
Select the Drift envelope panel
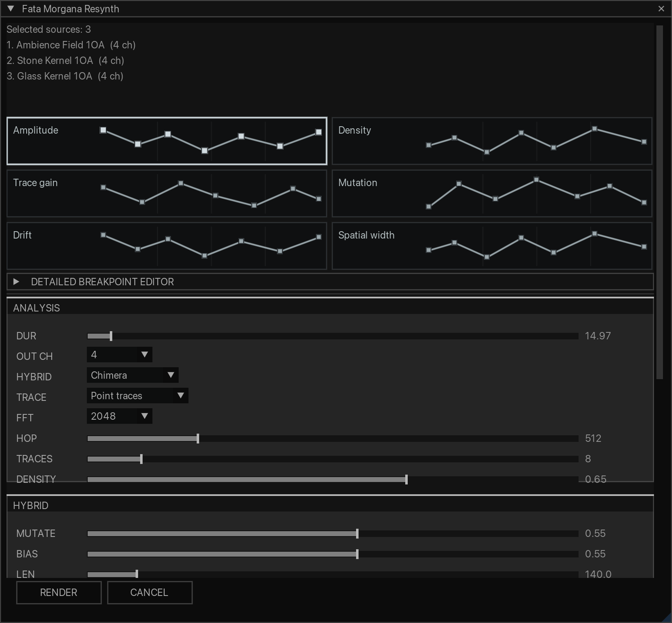167,246
